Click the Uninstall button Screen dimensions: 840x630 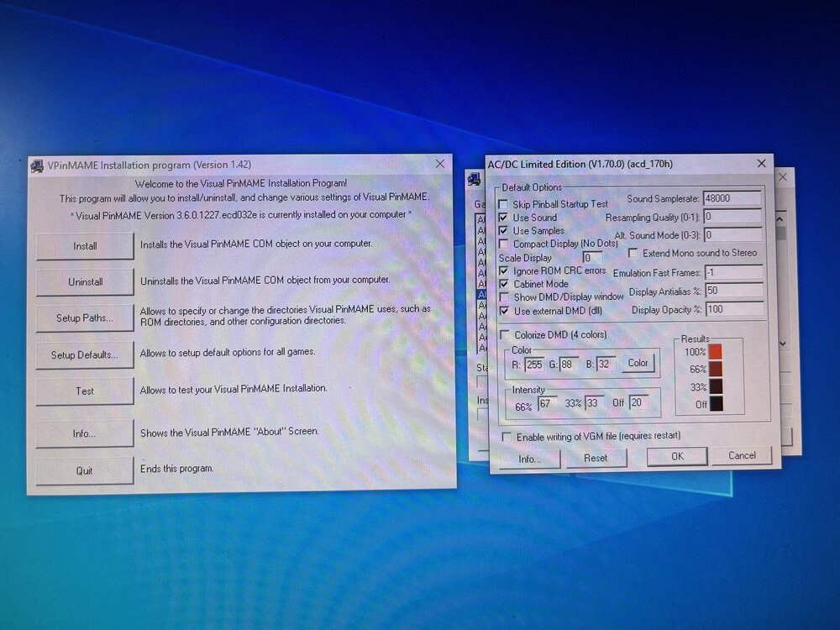[85, 282]
